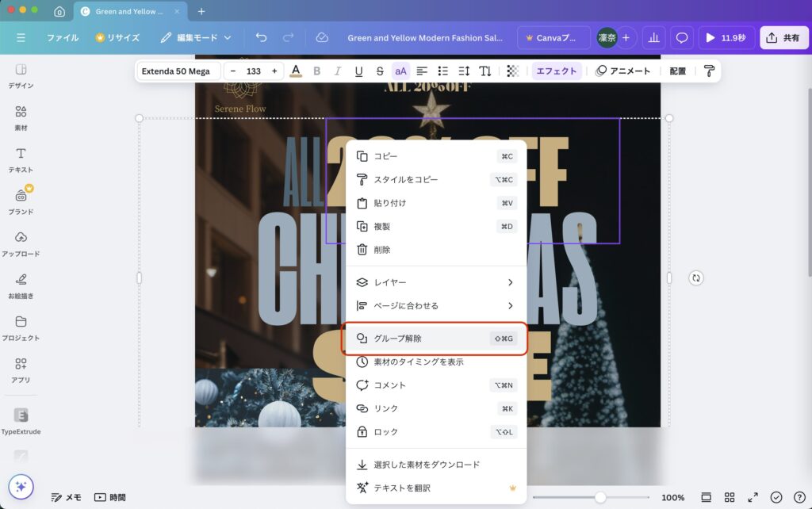This screenshot has height=509, width=812.
Task: Click the copy style paint roller icon
Action: point(709,71)
